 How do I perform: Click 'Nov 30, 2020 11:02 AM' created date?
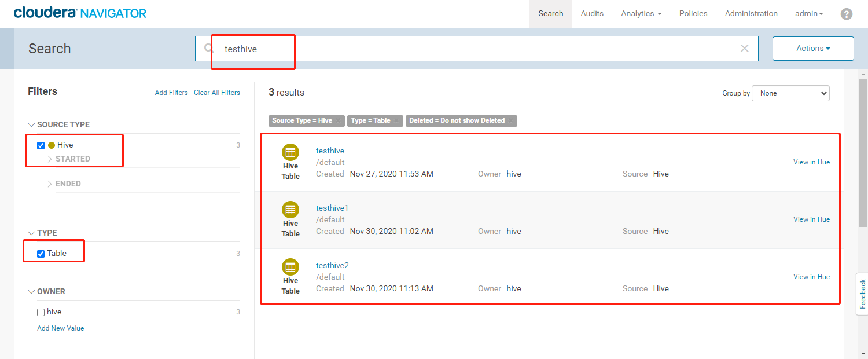(x=392, y=232)
